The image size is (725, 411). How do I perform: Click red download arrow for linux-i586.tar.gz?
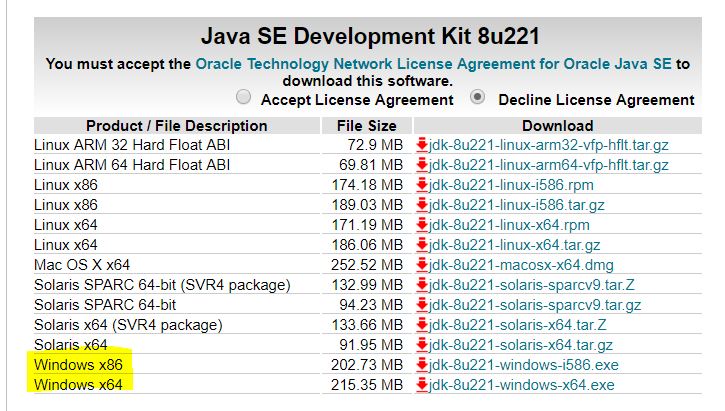coord(422,204)
